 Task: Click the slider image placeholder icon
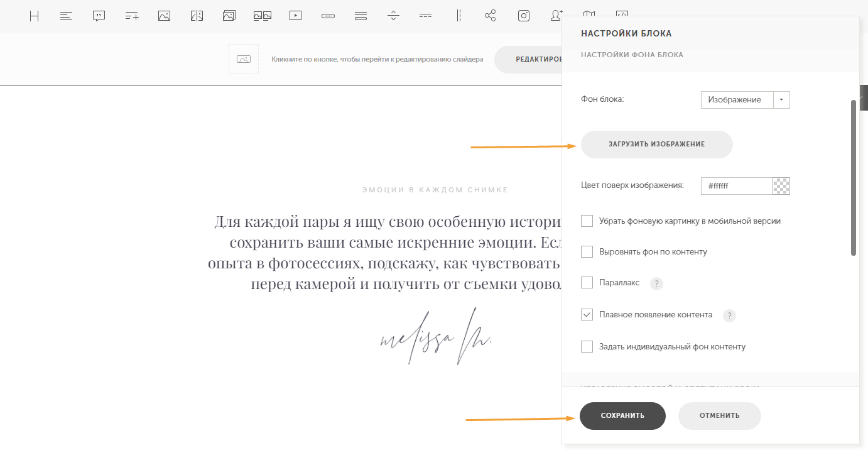(244, 59)
